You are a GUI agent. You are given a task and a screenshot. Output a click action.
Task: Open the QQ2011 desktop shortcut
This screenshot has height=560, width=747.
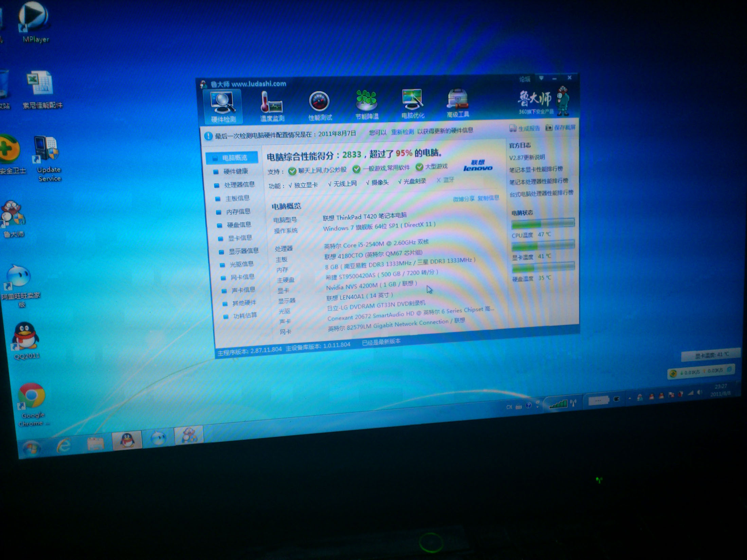(x=26, y=340)
